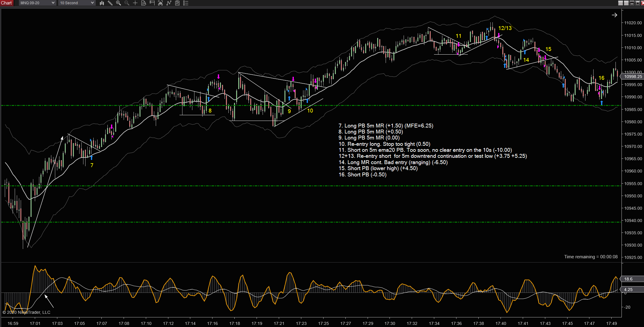Viewport: 644px width, 327px height.
Task: Click price axis label 10955.00
Action: (633, 184)
